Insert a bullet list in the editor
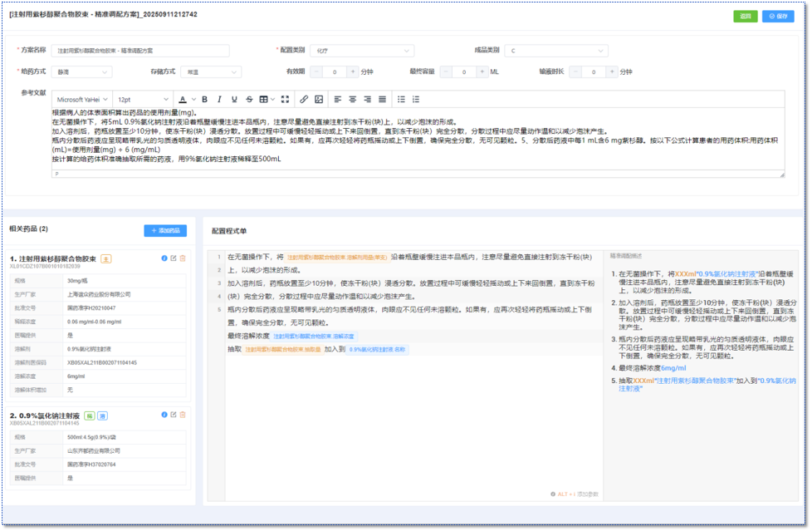812x531 pixels. click(x=401, y=100)
